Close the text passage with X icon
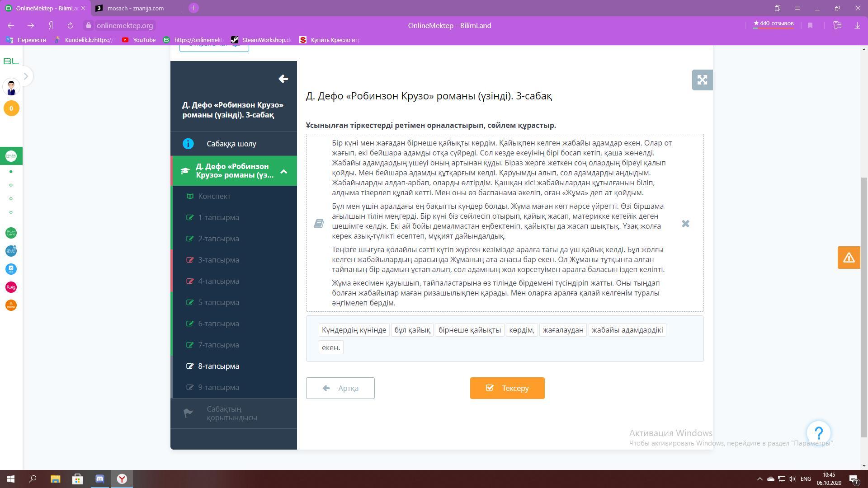 (x=685, y=224)
